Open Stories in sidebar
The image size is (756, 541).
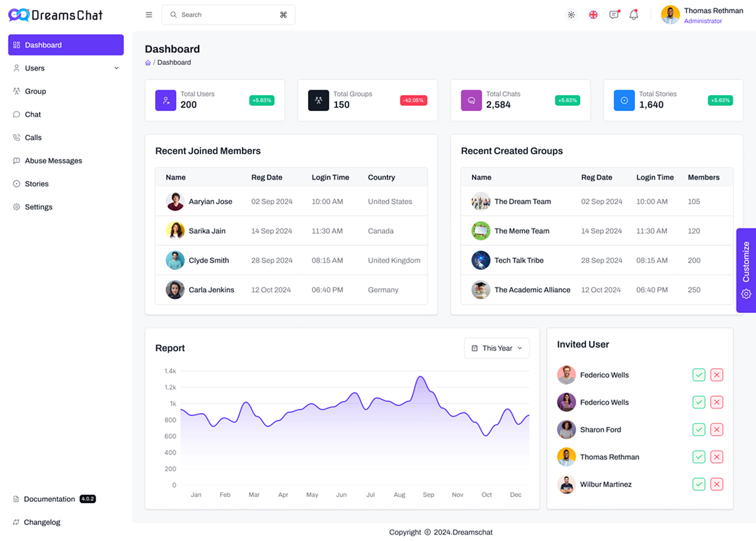[x=66, y=183]
